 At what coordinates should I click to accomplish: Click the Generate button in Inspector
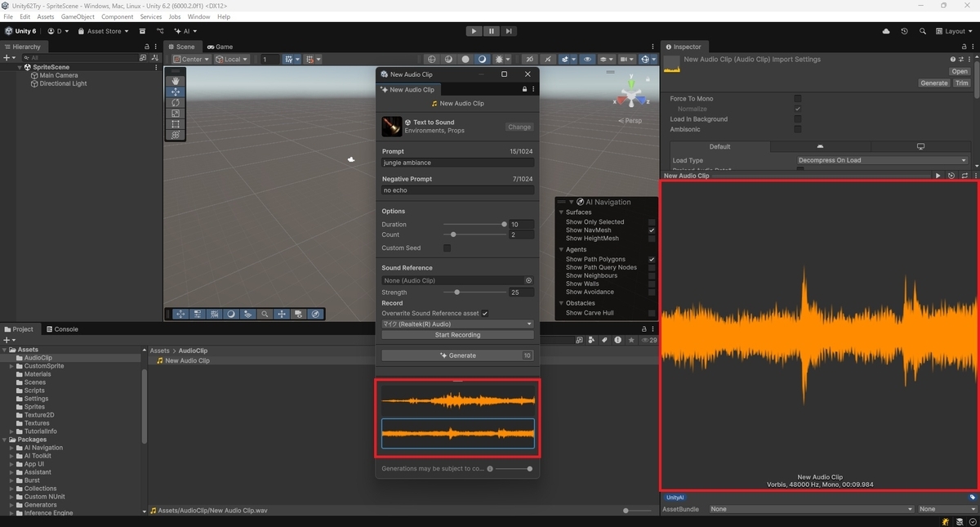(934, 83)
